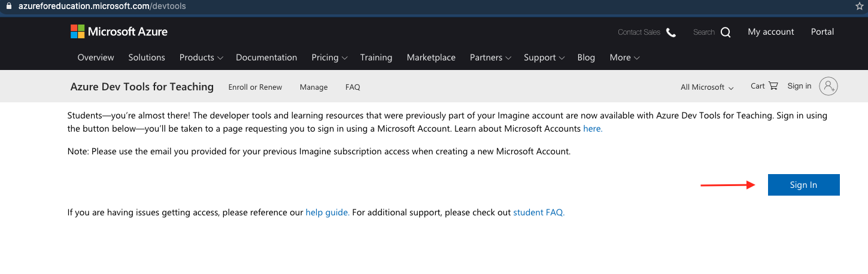Bookmark page with the star icon
The width and height of the screenshot is (868, 274).
860,6
